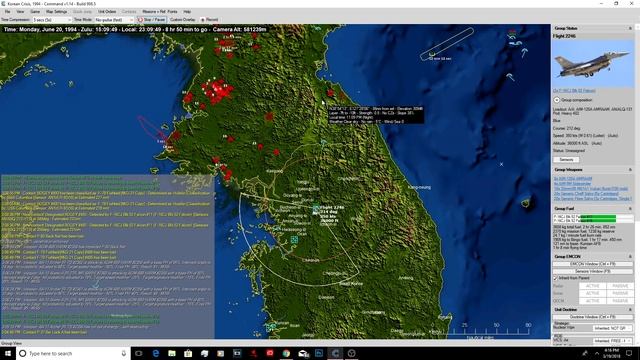
Task: Open the Help menu
Action: pyautogui.click(x=187, y=11)
